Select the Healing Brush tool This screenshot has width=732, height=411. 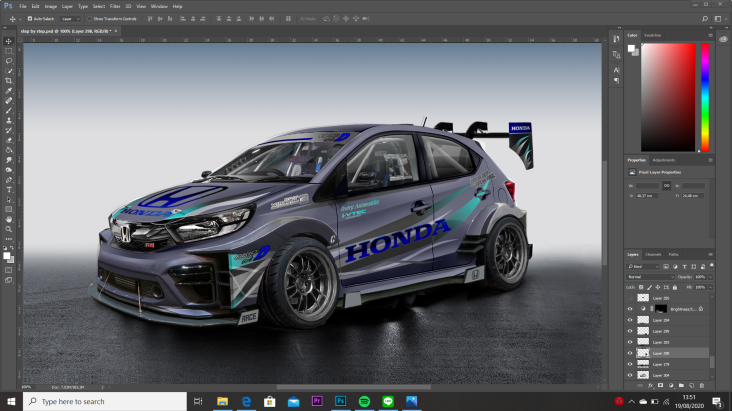pos(8,100)
